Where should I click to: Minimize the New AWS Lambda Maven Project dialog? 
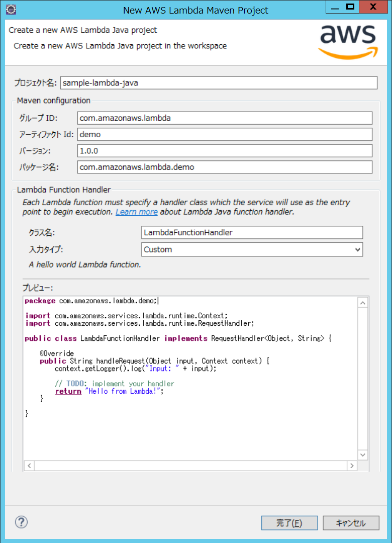coord(335,7)
